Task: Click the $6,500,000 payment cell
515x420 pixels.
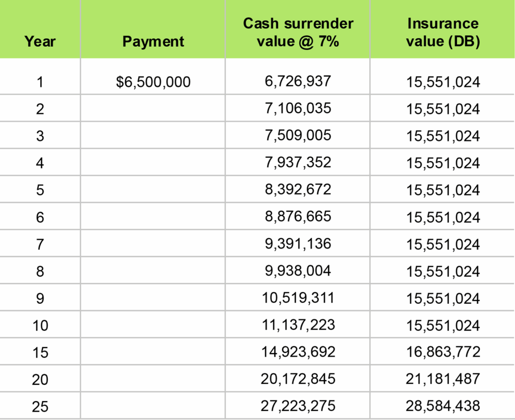Action: click(x=153, y=82)
